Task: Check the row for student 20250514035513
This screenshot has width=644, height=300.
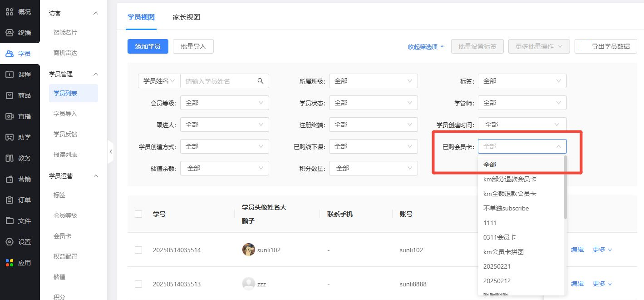Action: 138,284
